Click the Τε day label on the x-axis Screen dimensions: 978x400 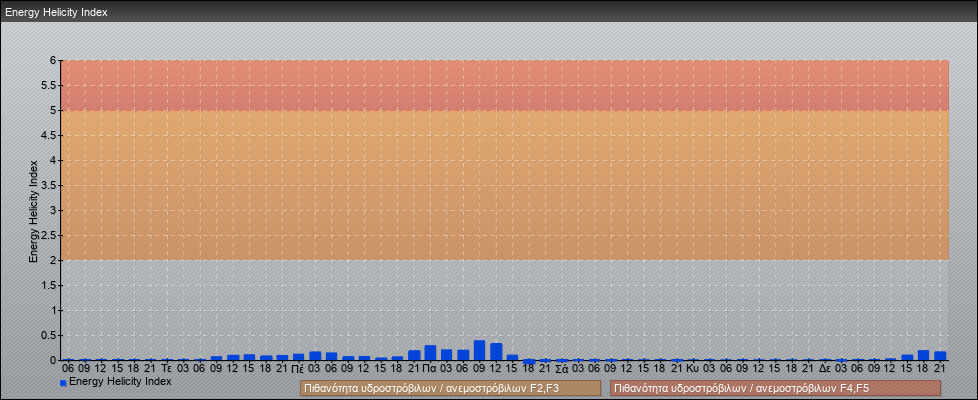tap(166, 369)
